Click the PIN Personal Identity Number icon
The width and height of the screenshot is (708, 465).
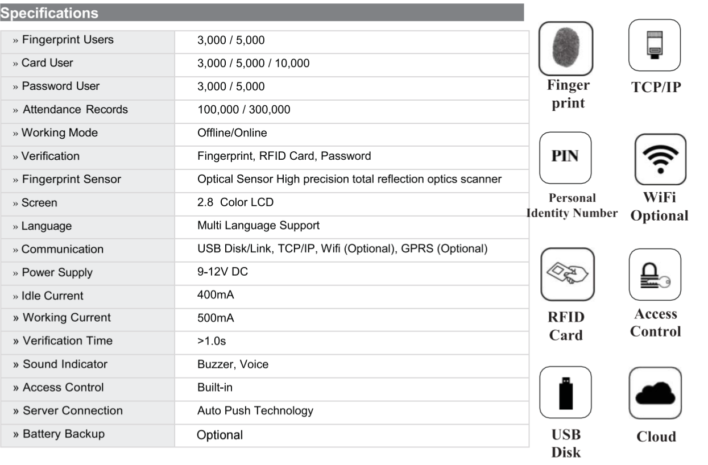pos(565,158)
